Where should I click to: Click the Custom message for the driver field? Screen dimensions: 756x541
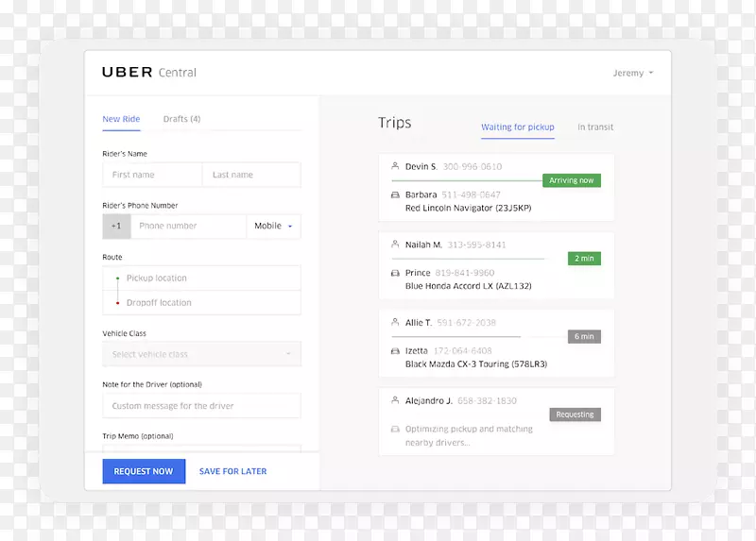(x=201, y=406)
